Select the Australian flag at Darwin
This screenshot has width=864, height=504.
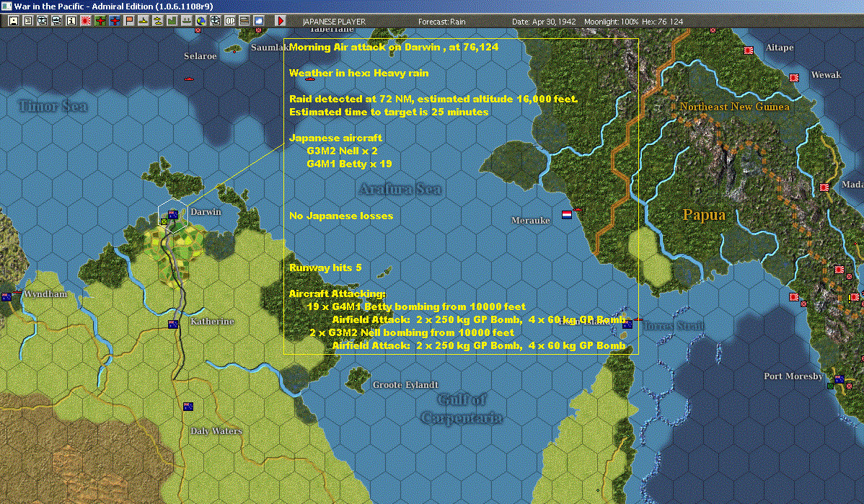pos(173,214)
